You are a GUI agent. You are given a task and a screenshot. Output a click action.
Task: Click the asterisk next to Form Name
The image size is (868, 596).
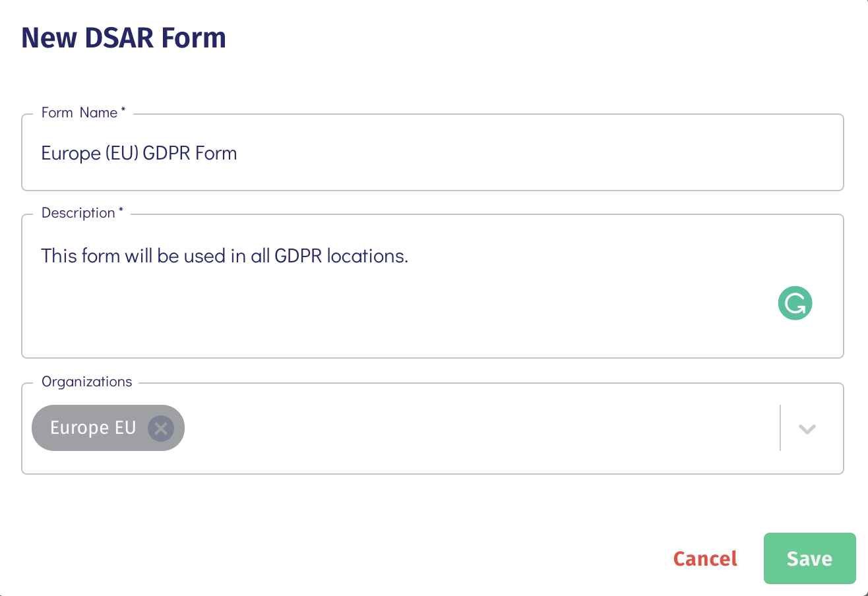pyautogui.click(x=123, y=111)
